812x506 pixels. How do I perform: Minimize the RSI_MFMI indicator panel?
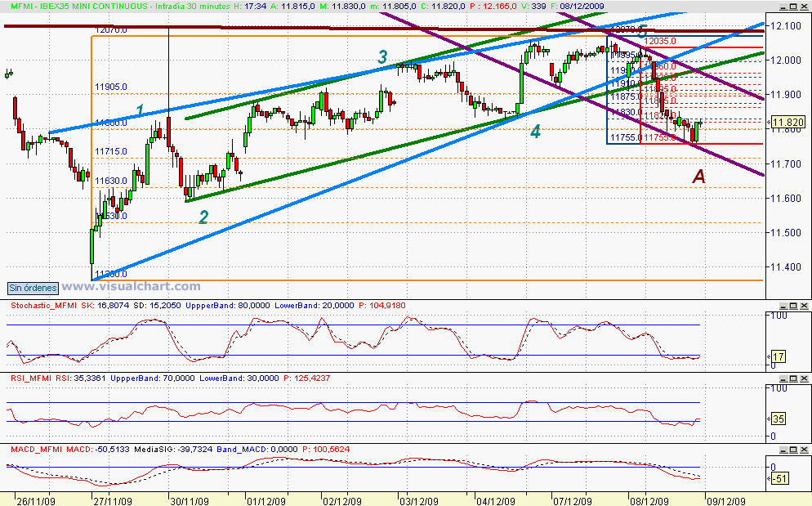click(x=783, y=378)
